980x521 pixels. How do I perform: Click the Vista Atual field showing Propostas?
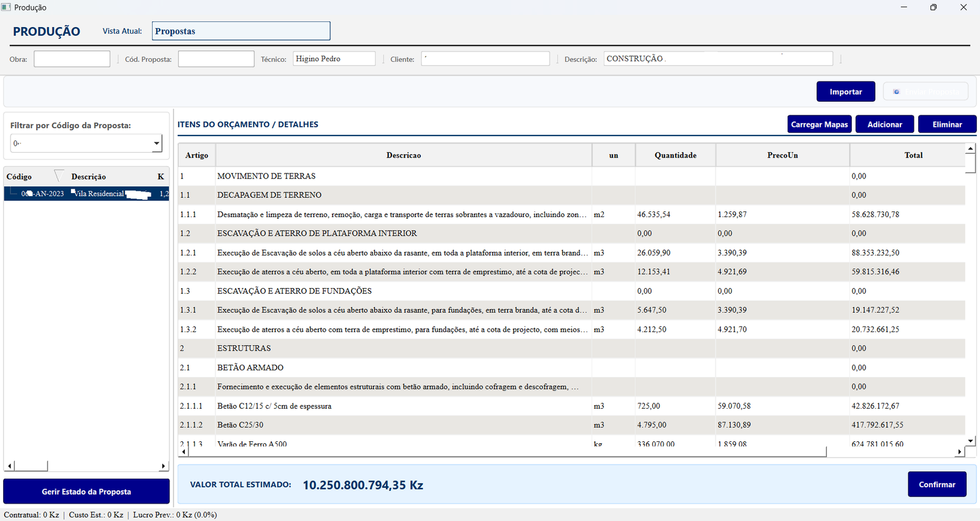(x=241, y=31)
